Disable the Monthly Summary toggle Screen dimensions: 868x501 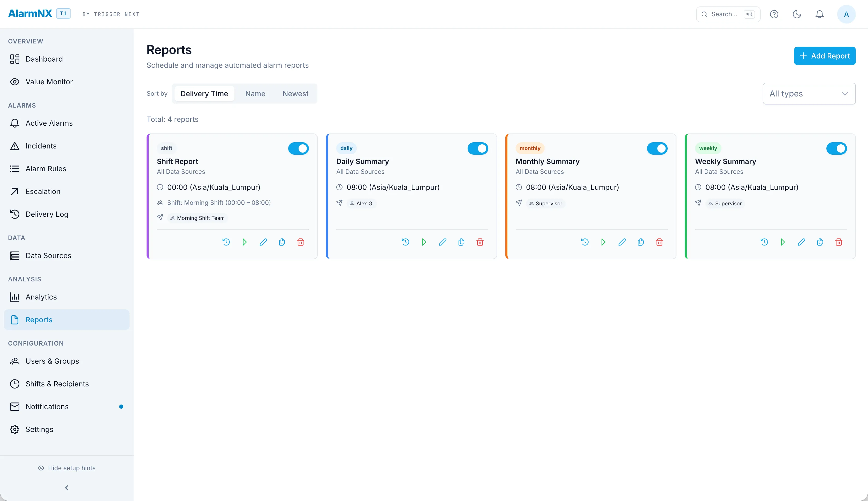click(657, 149)
